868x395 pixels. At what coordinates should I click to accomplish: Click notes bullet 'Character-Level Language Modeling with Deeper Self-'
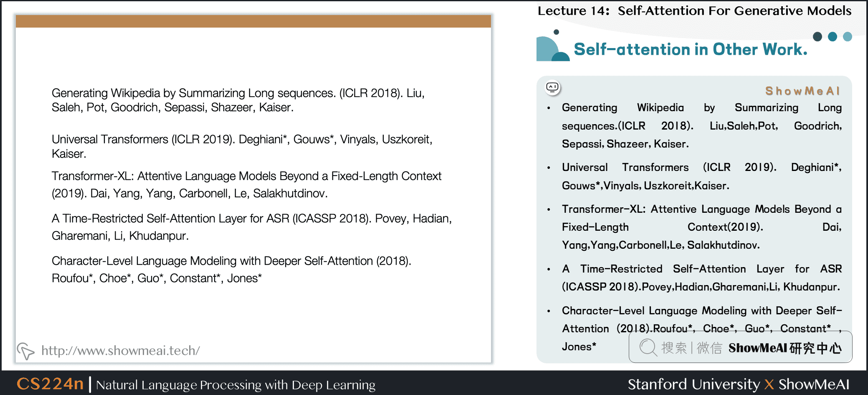tap(701, 311)
